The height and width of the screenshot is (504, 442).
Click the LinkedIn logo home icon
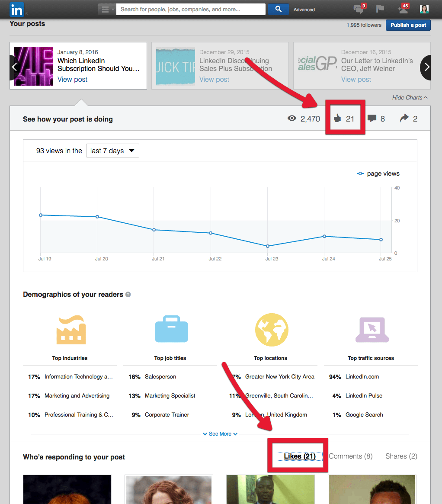tap(17, 9)
